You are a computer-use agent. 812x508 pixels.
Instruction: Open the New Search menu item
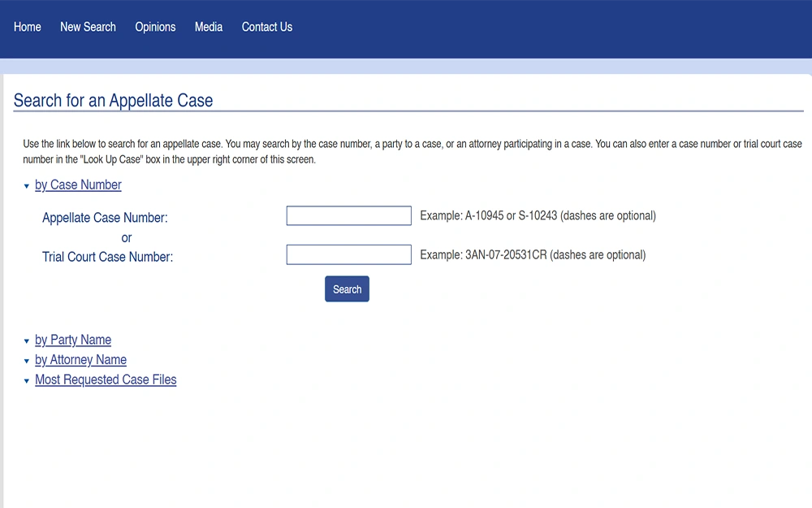coord(88,27)
